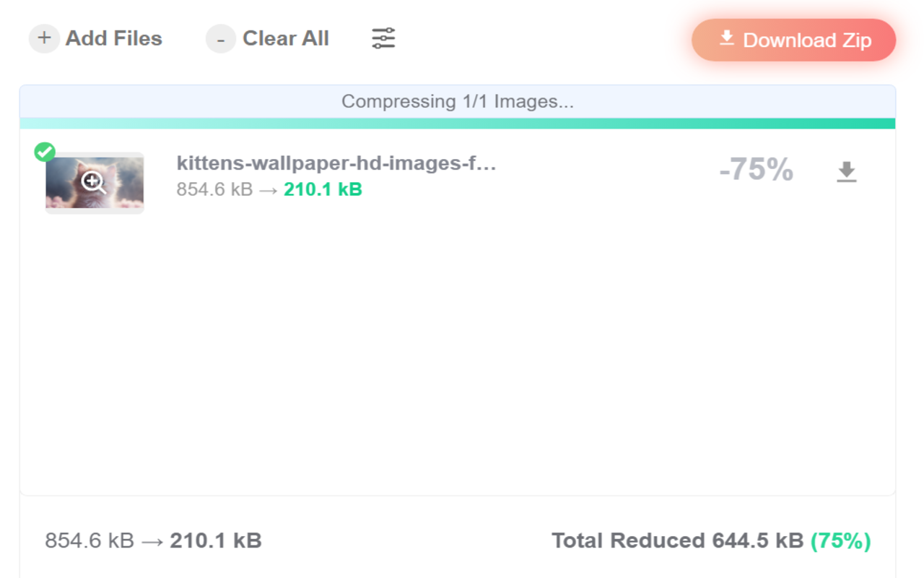924x578 pixels.
Task: Add Files to compress
Action: pyautogui.click(x=113, y=38)
